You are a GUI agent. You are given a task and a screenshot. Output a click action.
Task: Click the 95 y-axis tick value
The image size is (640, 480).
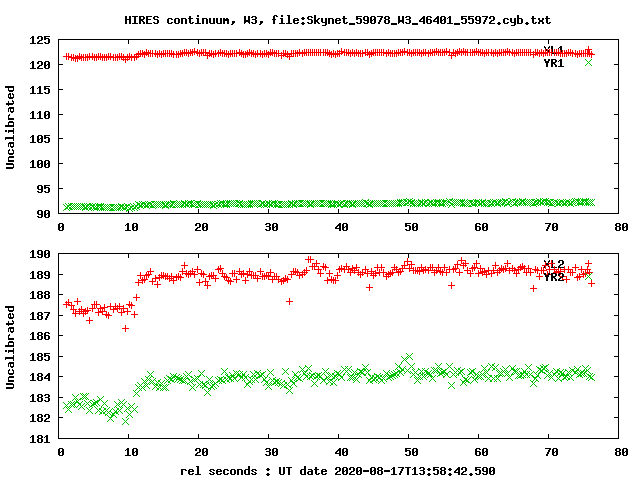43,189
